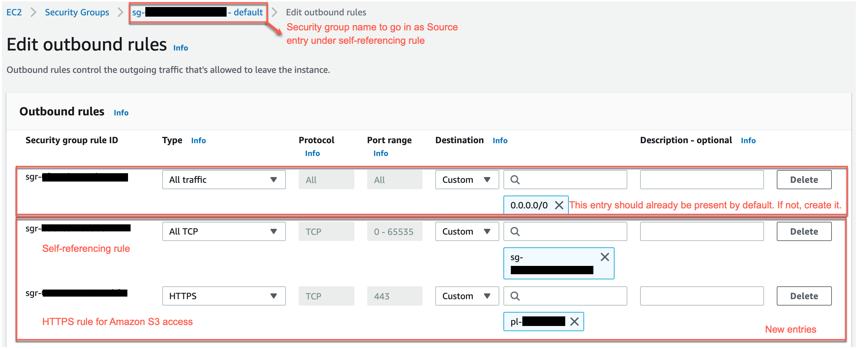868x349 pixels.
Task: Remove the 0.0.0.0/0 destination chip
Action: (x=559, y=205)
